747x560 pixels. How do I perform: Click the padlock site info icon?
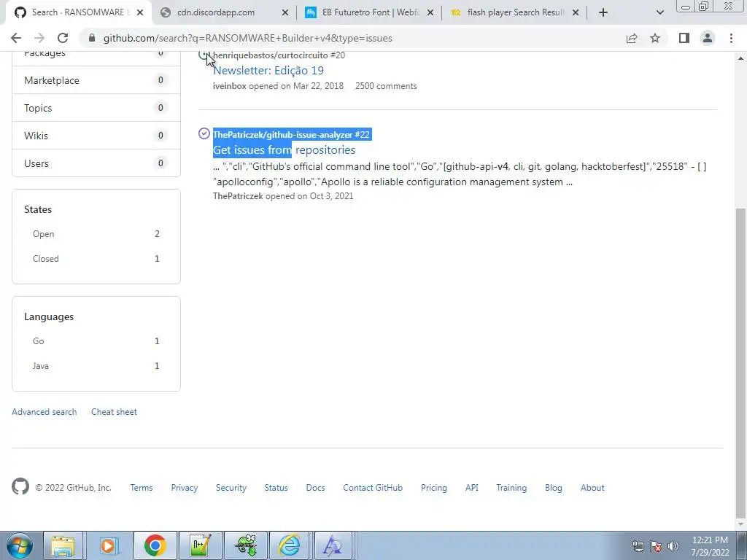(x=92, y=38)
